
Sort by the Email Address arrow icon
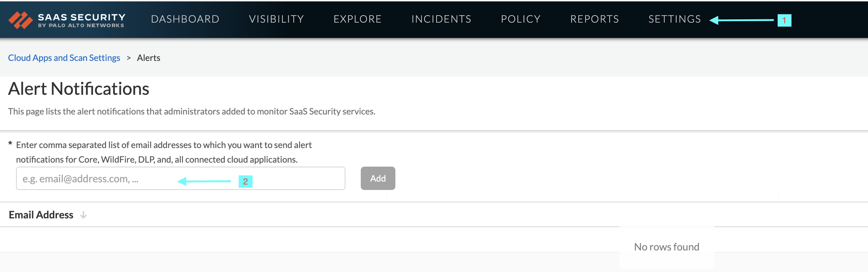click(83, 215)
